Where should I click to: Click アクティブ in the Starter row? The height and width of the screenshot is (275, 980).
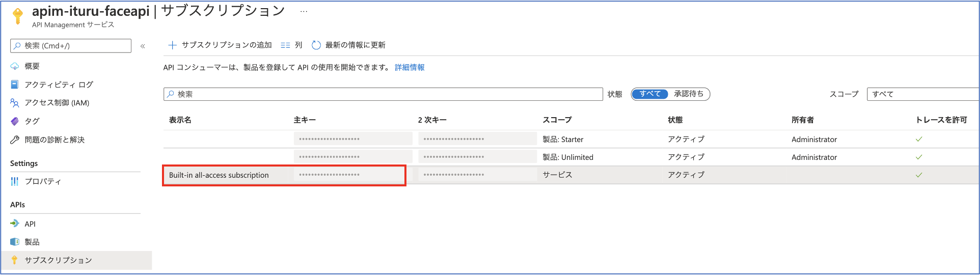coord(686,139)
